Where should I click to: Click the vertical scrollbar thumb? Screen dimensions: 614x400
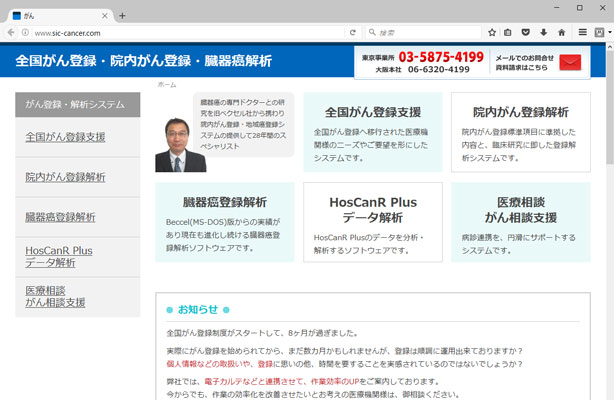point(610,107)
